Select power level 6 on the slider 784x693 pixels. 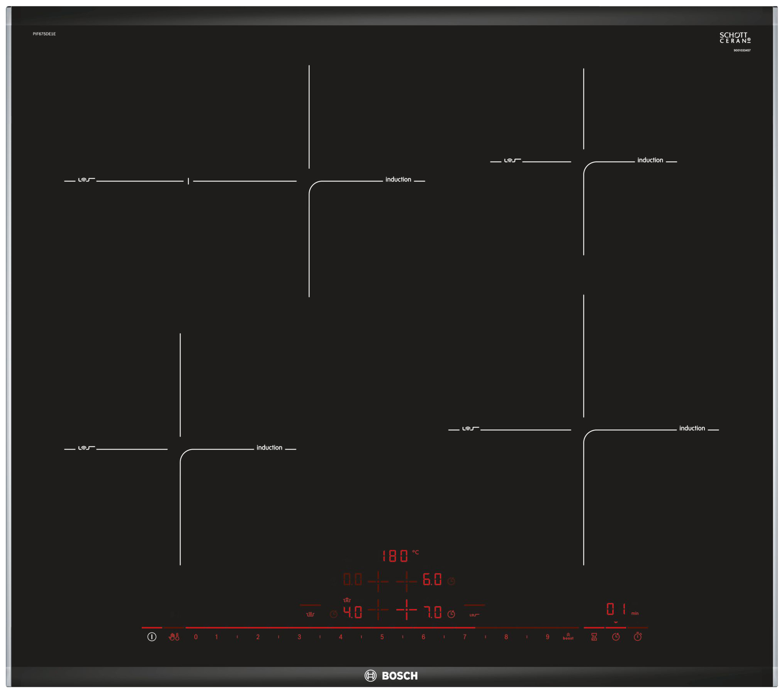coord(423,637)
